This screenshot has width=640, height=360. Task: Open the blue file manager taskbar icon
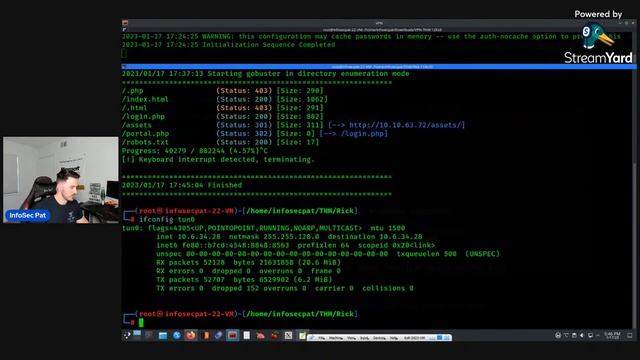click(163, 336)
